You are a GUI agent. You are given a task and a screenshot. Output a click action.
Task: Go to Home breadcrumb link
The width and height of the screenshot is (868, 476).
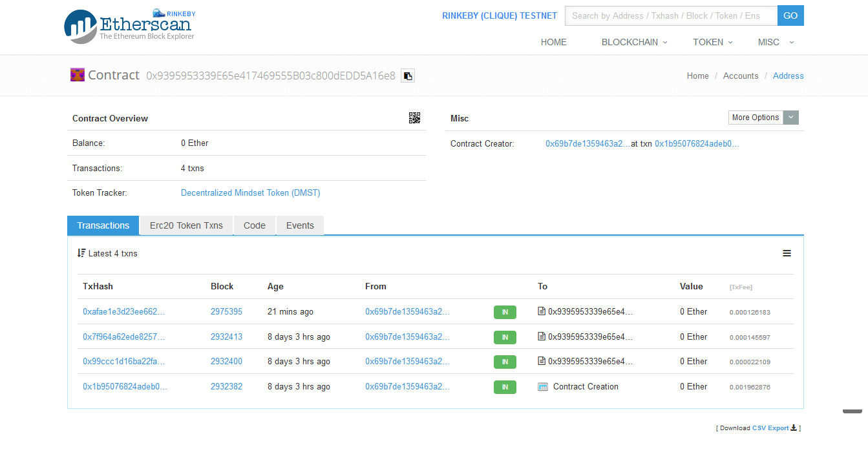click(697, 76)
